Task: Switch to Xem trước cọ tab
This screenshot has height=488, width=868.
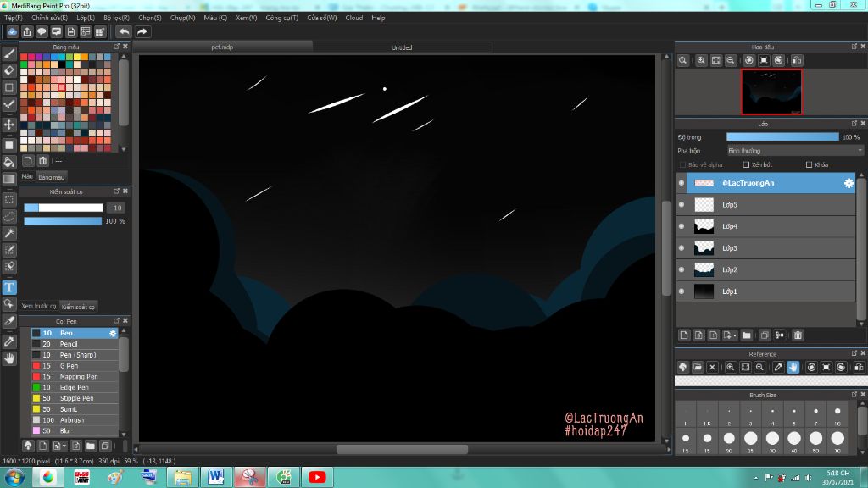Action: coord(39,306)
